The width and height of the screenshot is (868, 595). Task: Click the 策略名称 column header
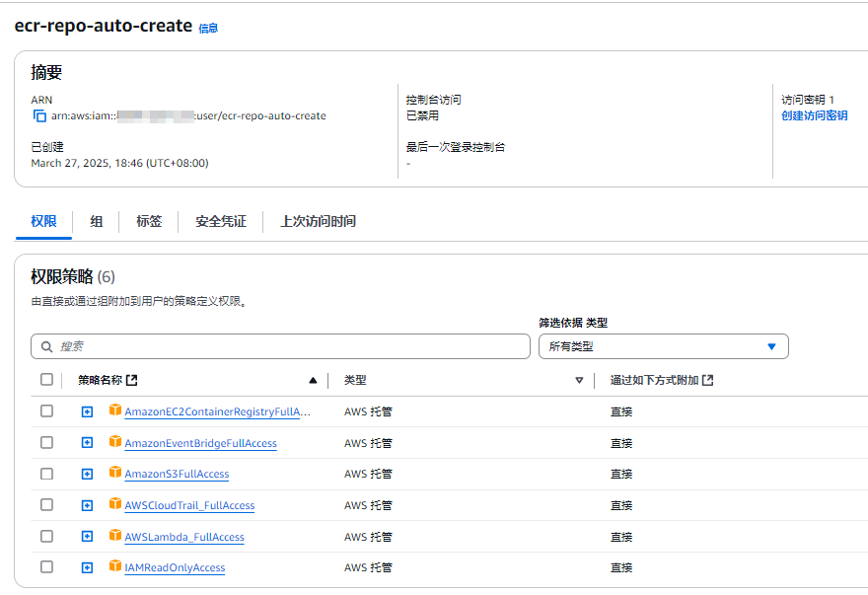coord(100,380)
